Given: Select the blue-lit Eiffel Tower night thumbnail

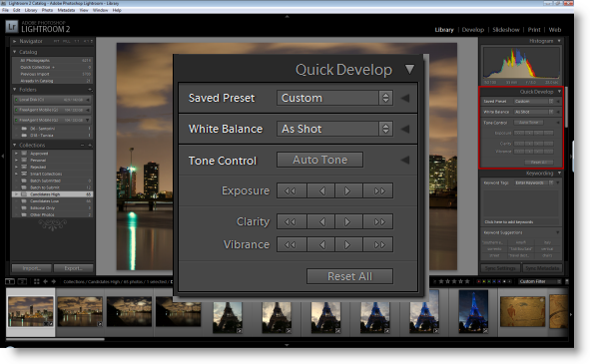Looking at the screenshot, I should coord(473,312).
